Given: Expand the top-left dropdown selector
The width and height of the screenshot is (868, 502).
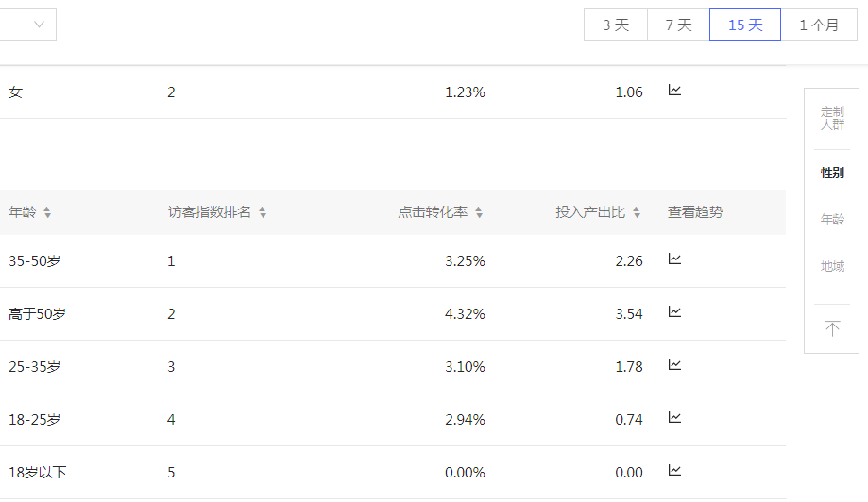Looking at the screenshot, I should [x=39, y=25].
